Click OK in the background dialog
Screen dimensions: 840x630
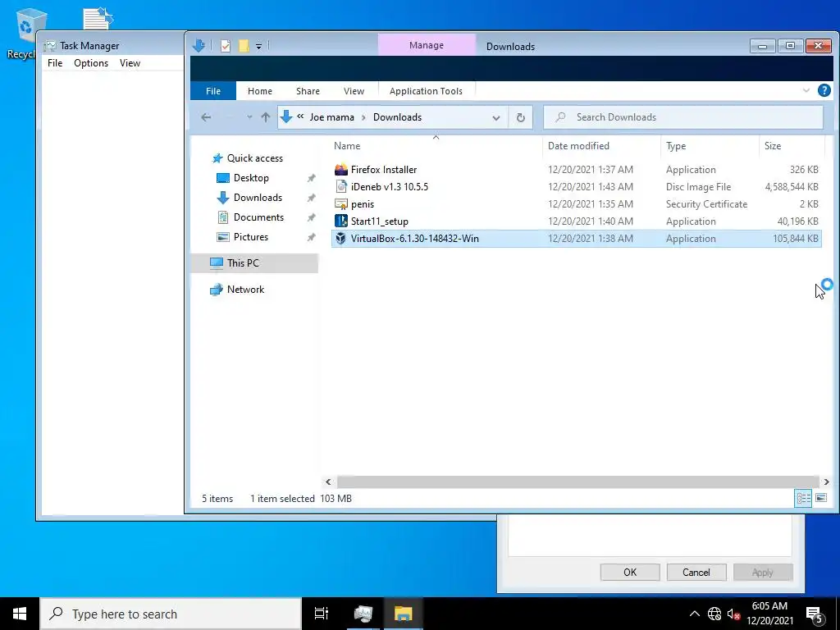[x=630, y=572]
